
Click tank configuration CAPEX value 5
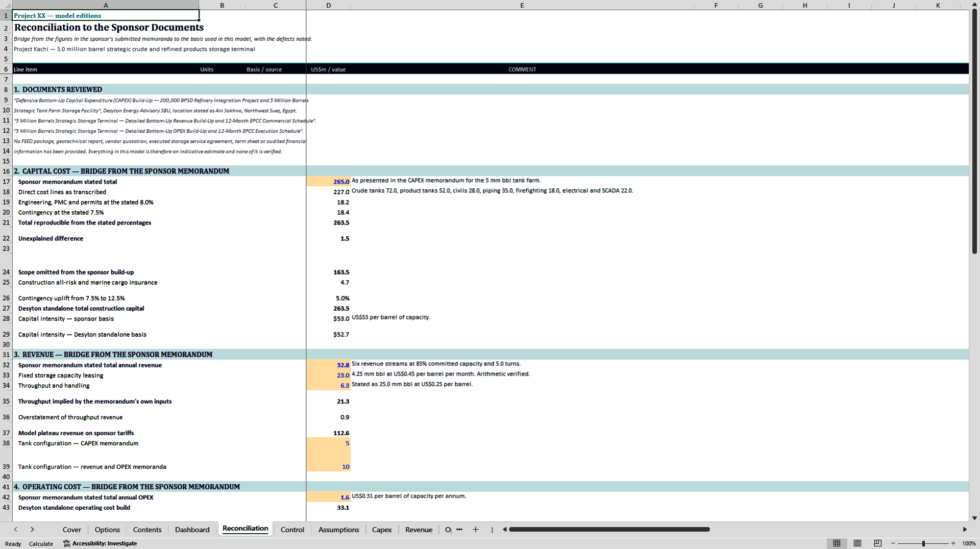(328, 443)
